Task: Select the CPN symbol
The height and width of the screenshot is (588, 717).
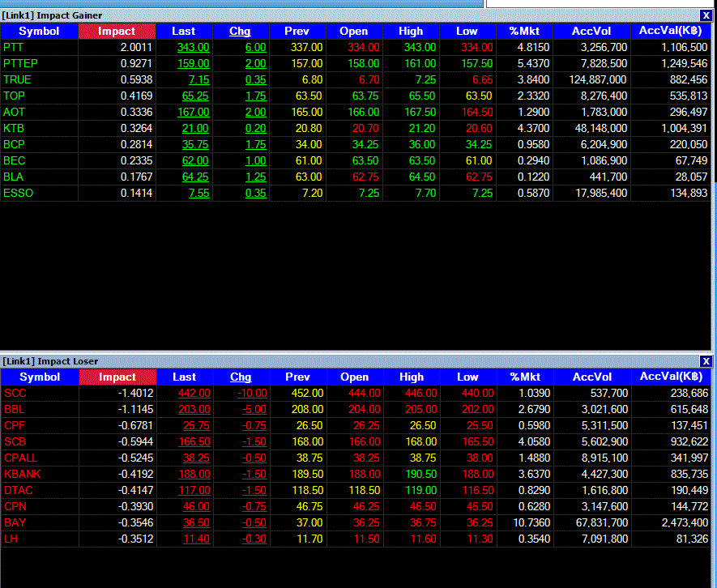Action: click(x=15, y=507)
